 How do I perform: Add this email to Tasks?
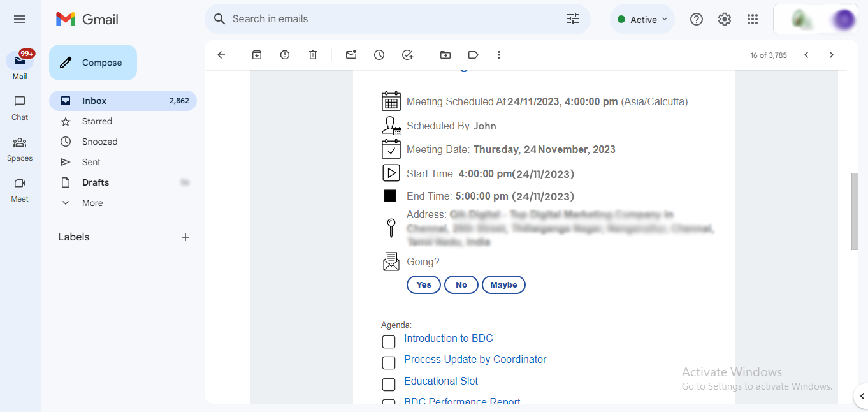coord(408,55)
